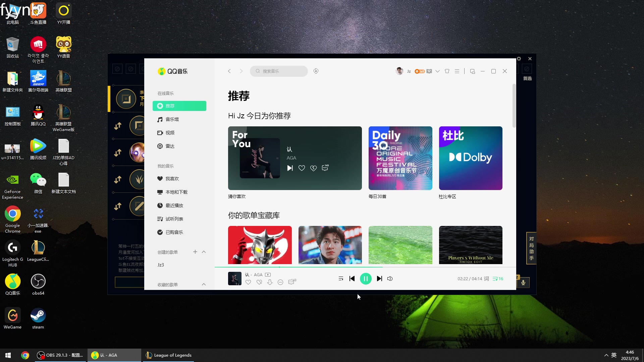644x362 pixels.
Task: Show lyrics with the 词 button
Action: coord(486,279)
